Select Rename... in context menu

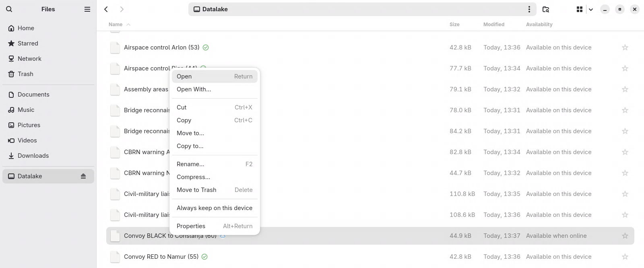(x=215, y=164)
